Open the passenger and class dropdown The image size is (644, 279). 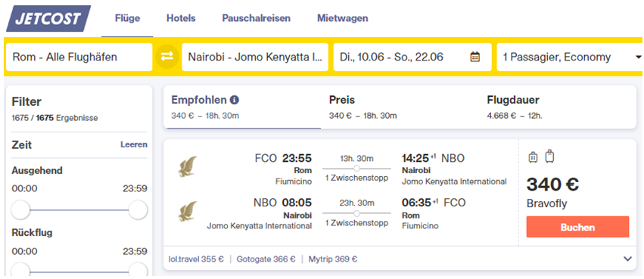click(x=569, y=57)
